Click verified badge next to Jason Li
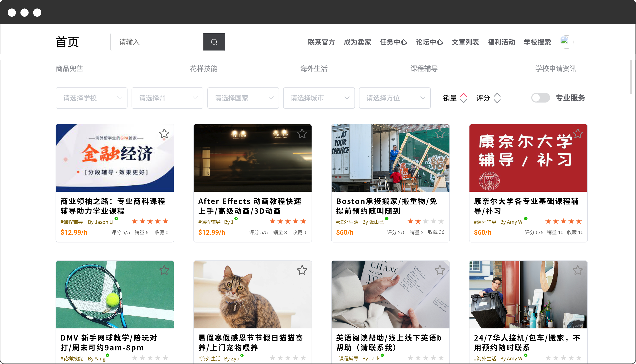 116,219
